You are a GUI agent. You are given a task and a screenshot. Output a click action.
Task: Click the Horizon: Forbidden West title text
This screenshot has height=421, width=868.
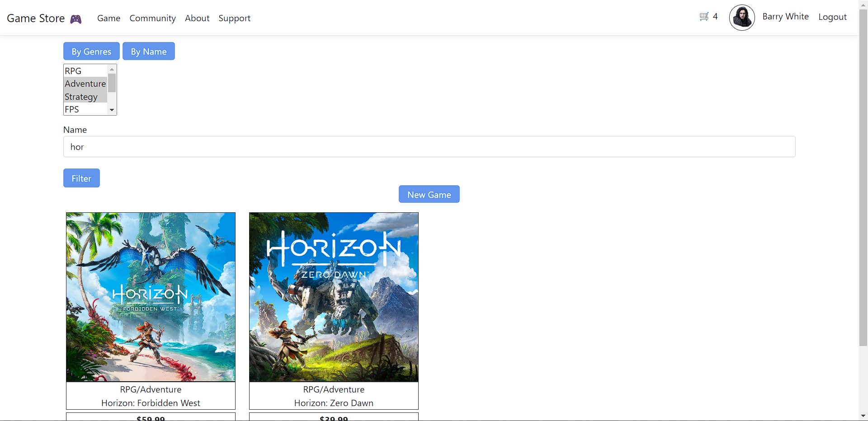tap(151, 403)
